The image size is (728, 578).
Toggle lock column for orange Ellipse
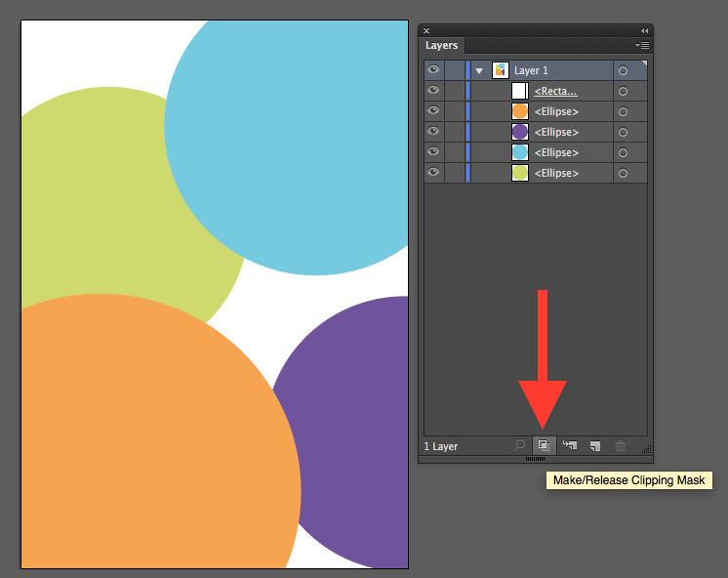455,111
